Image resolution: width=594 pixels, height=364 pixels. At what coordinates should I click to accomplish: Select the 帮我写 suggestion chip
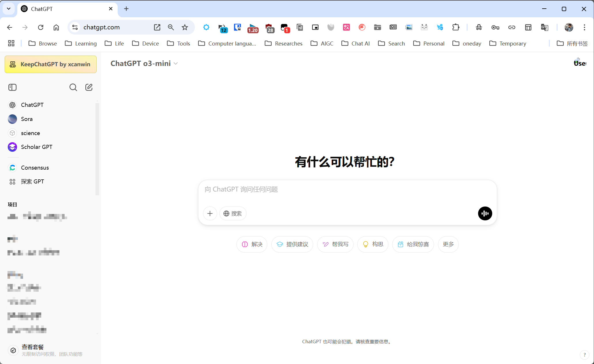coord(335,244)
